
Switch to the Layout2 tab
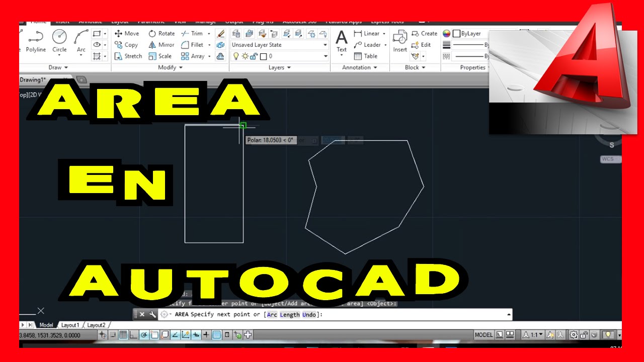pos(96,325)
